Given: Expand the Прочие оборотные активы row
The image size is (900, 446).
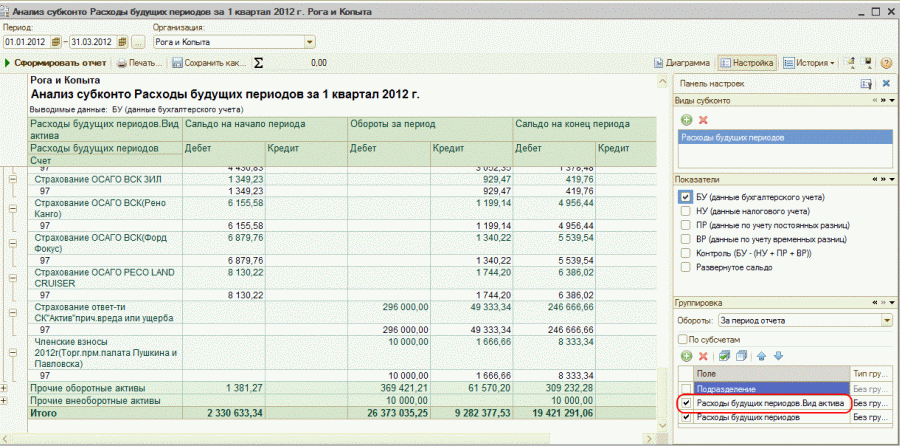Looking at the screenshot, I should pos(7,387).
